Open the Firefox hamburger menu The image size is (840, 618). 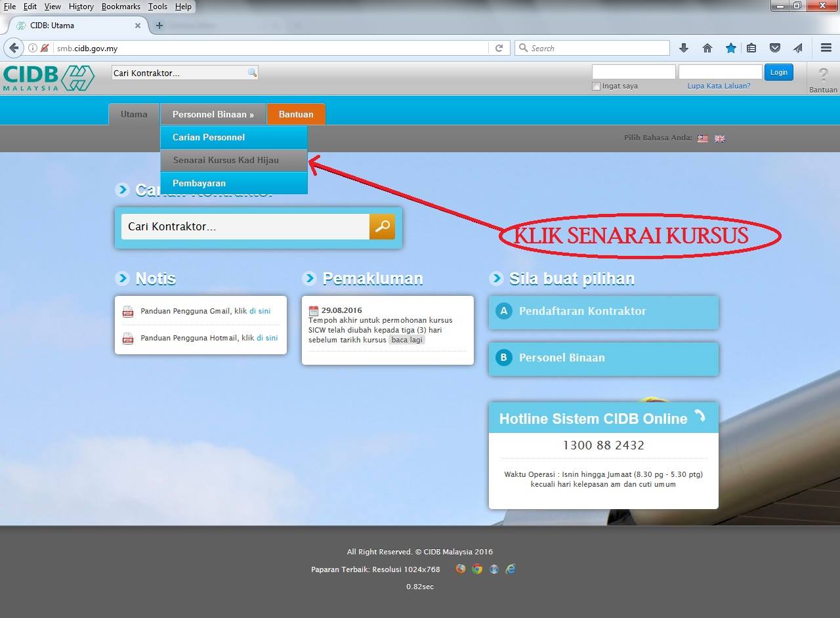coord(826,48)
